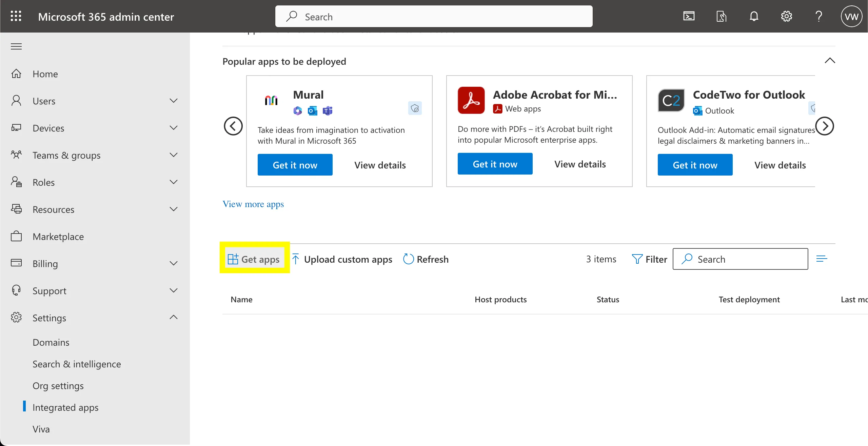Sort by the Name column header
Viewport: 868px width, 446px height.
[x=241, y=300]
